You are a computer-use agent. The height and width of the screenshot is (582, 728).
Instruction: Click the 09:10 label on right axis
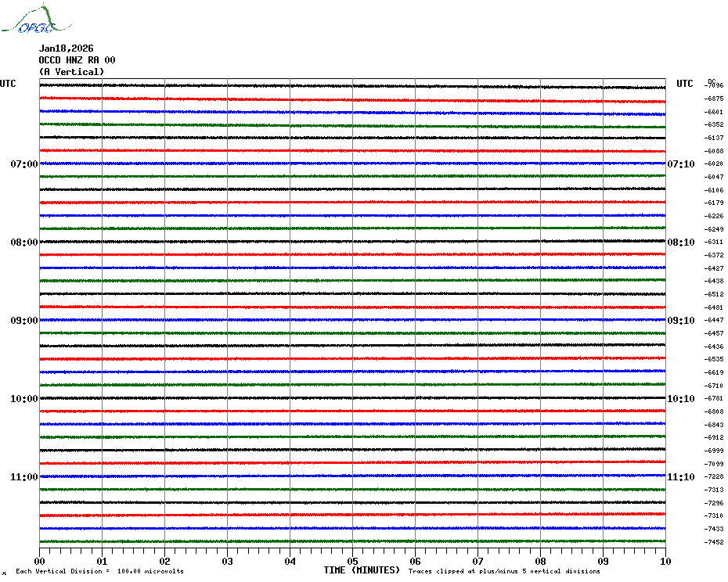coord(680,321)
